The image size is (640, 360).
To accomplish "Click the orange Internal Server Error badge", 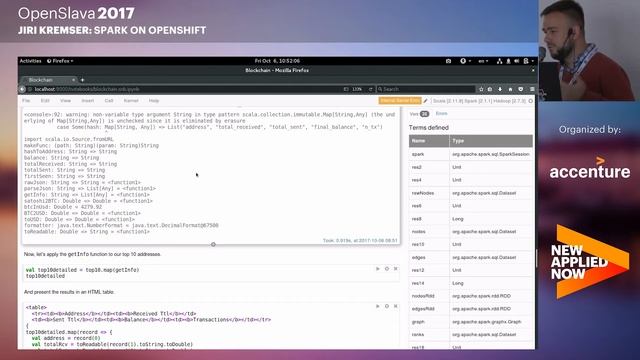I will [x=400, y=100].
